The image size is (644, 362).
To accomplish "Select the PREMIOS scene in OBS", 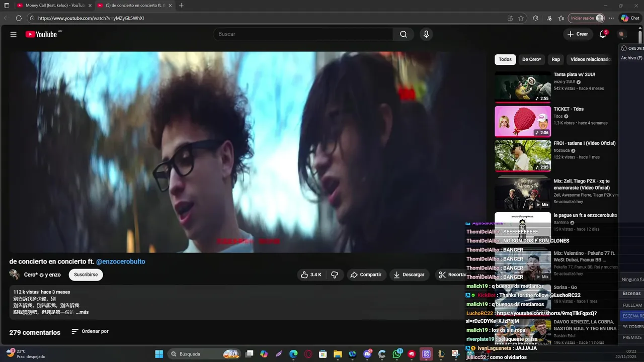I will 632,337.
